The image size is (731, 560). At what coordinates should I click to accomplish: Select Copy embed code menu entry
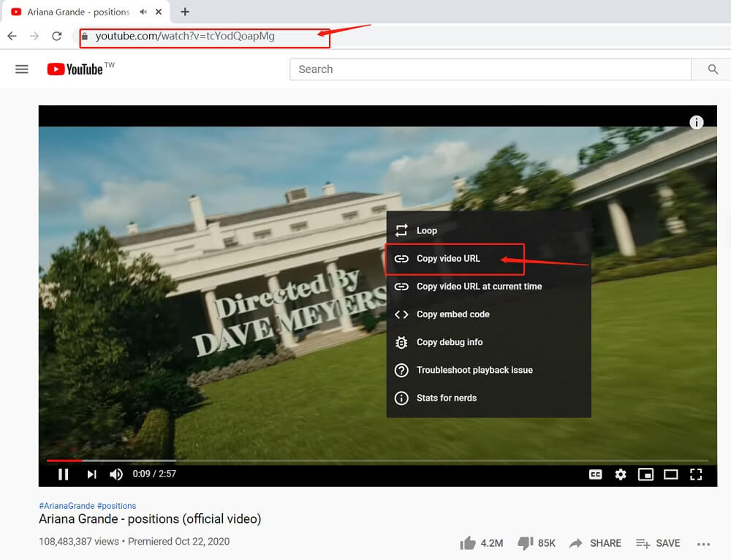click(x=488, y=314)
